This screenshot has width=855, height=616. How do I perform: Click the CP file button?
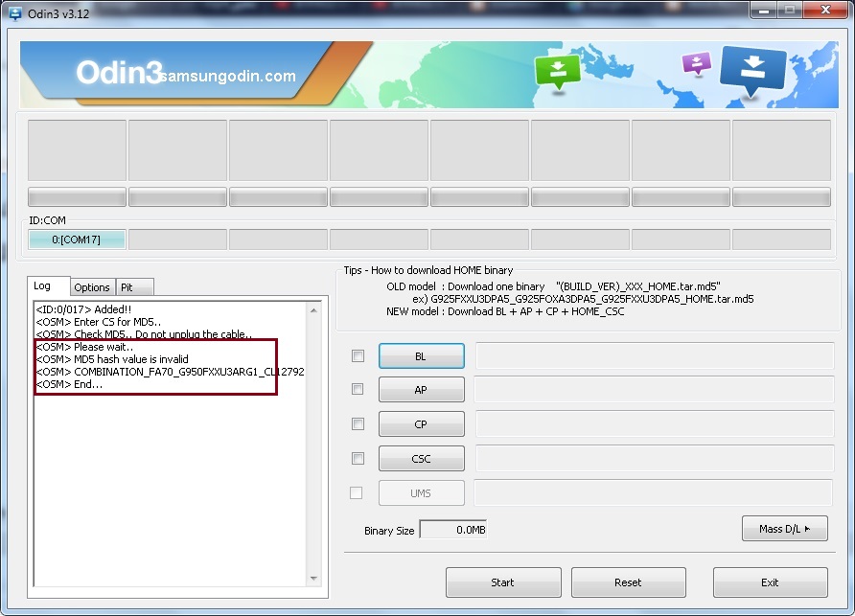422,424
